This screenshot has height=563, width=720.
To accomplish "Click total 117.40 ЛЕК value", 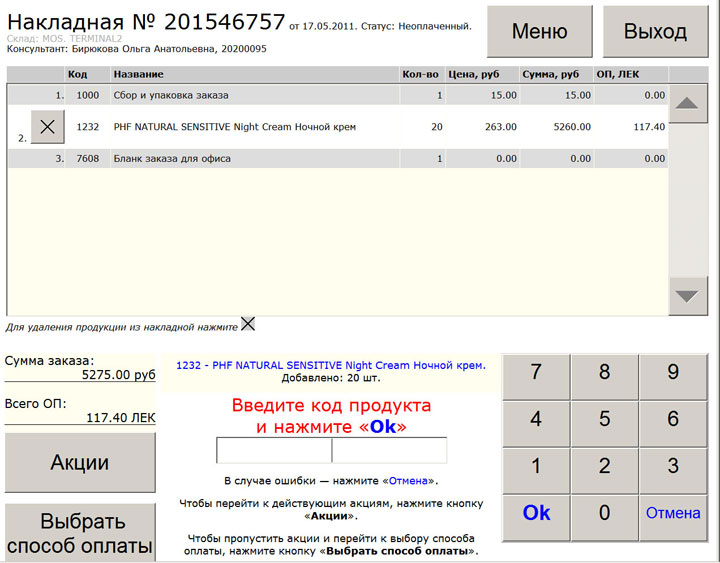I will [121, 417].
